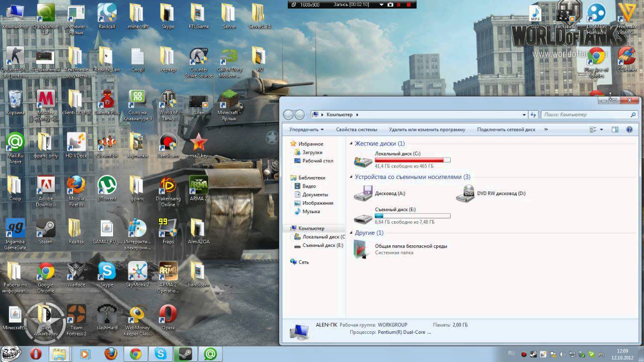This screenshot has width=644, height=362.
Task: Toggle the Explorer preview pane button
Action: pyautogui.click(x=615, y=130)
